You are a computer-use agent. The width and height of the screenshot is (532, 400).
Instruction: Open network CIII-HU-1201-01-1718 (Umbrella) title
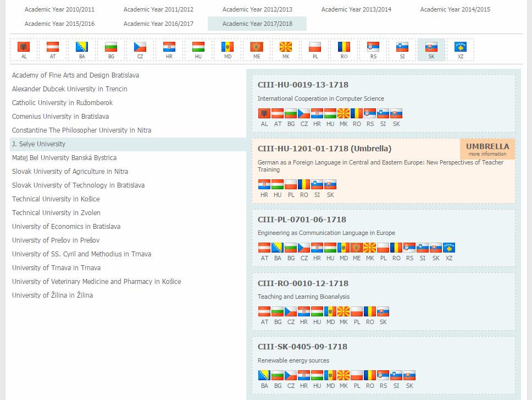tap(324, 149)
